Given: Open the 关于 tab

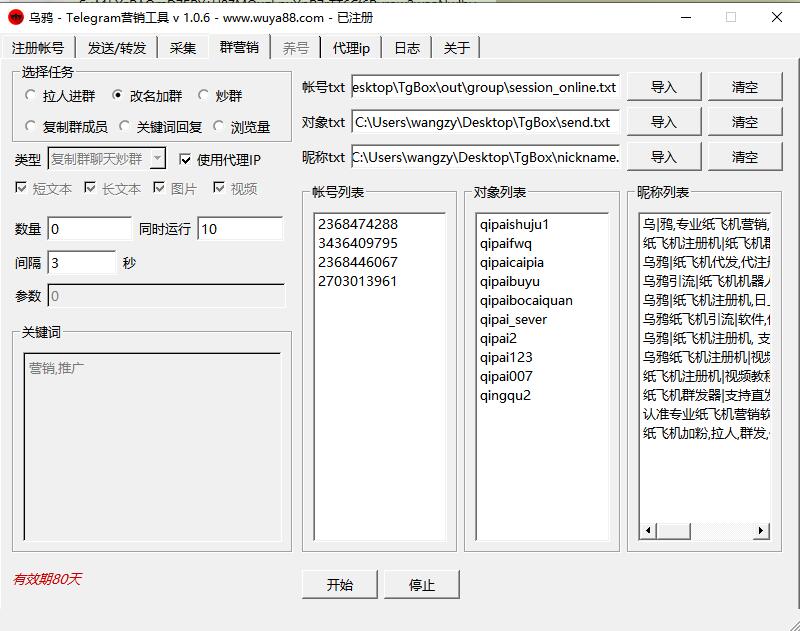Looking at the screenshot, I should [456, 48].
